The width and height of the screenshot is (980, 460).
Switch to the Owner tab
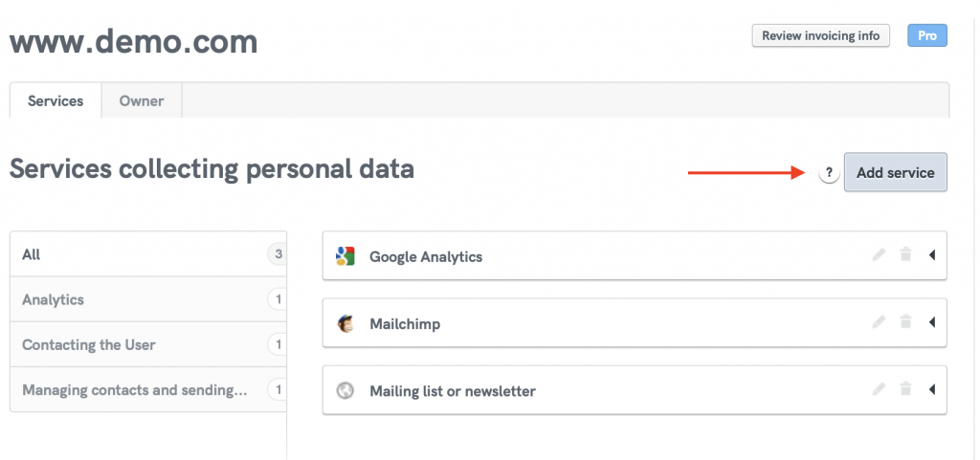point(142,100)
